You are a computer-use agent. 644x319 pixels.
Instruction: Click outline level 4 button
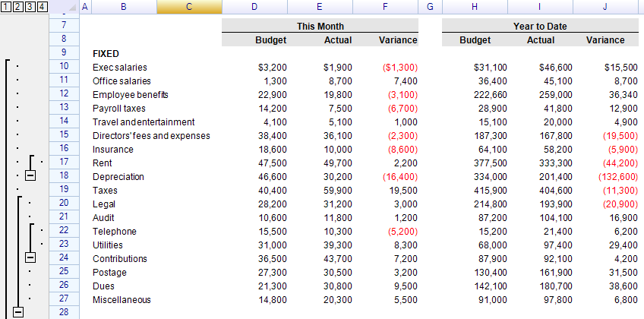[41, 7]
